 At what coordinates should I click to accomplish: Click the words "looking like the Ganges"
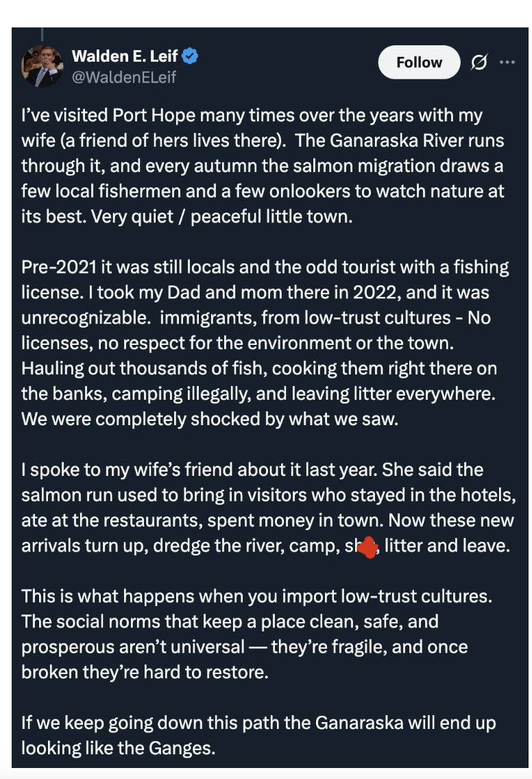tap(119, 747)
